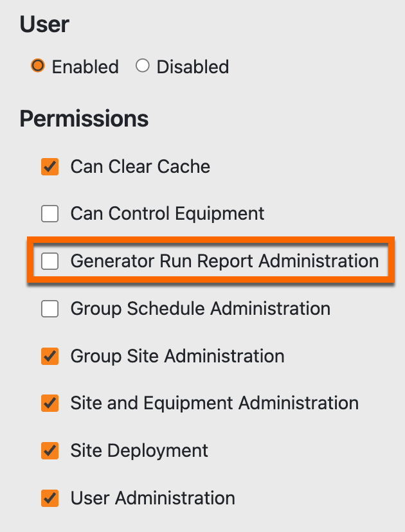Select the Enabled radio button

click(x=38, y=66)
